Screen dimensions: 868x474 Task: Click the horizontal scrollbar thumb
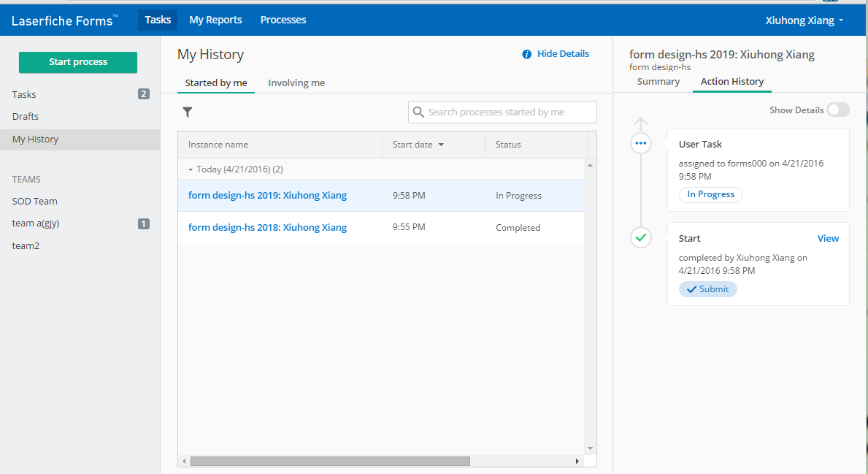click(x=330, y=462)
